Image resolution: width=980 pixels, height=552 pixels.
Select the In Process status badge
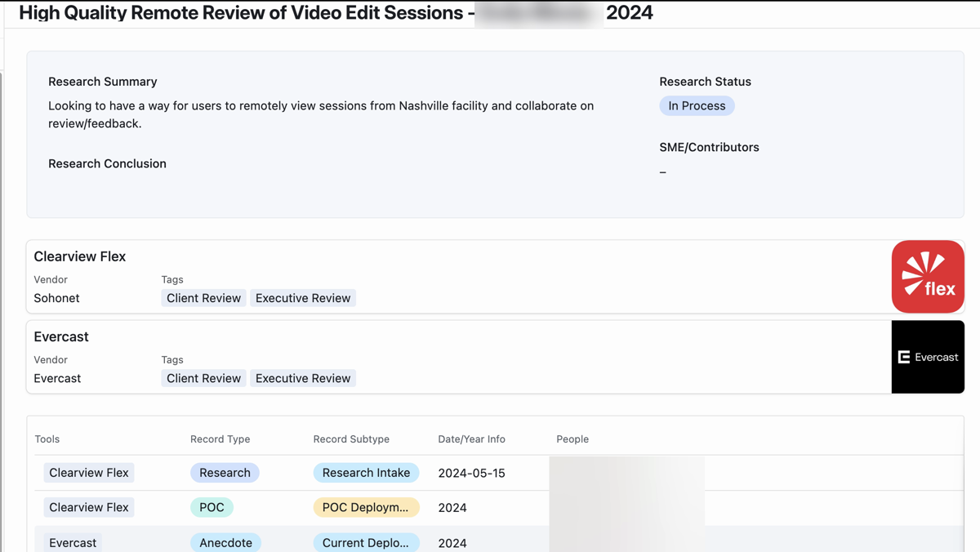[697, 105]
